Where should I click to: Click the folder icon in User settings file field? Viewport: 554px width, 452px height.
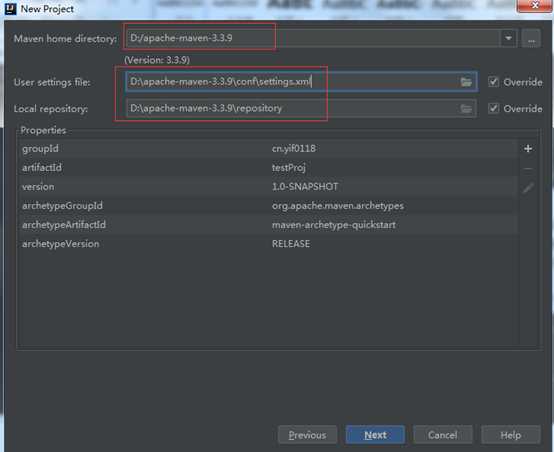(466, 82)
